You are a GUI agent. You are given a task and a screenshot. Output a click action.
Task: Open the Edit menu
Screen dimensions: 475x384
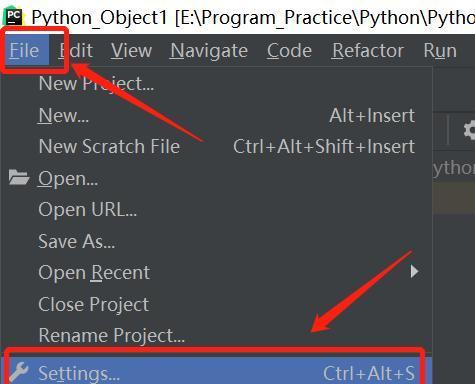[x=76, y=51]
